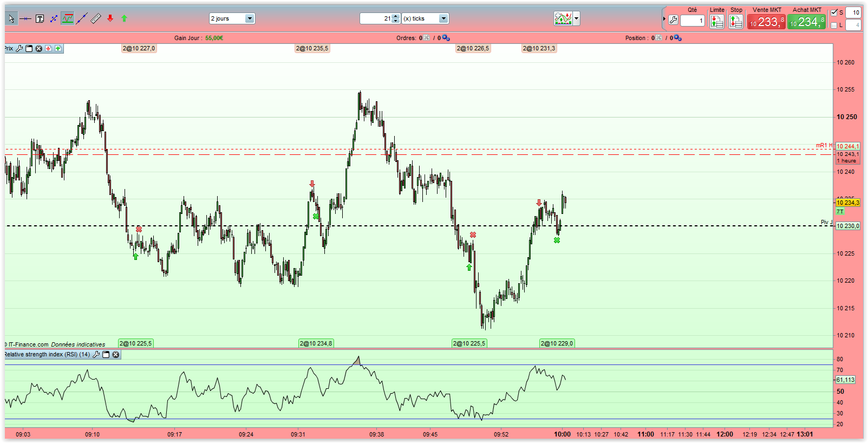Open the indicators and trading systems button

pyautogui.click(x=563, y=18)
